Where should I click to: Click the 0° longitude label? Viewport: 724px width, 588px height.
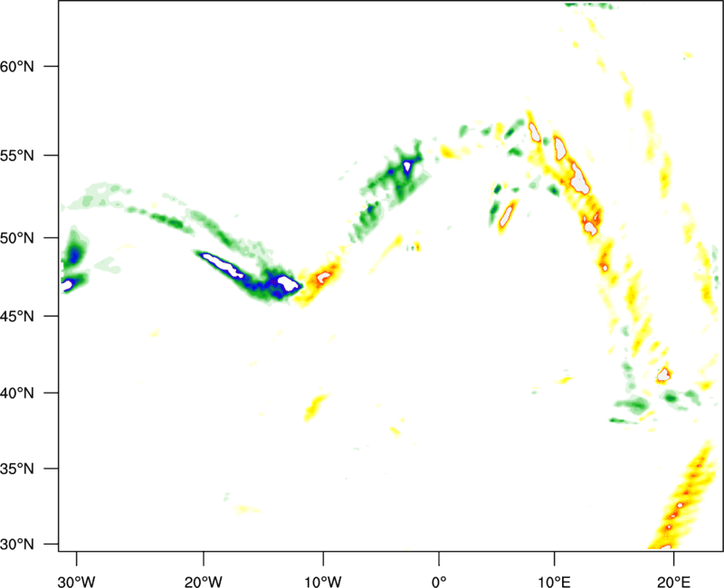pos(439,582)
